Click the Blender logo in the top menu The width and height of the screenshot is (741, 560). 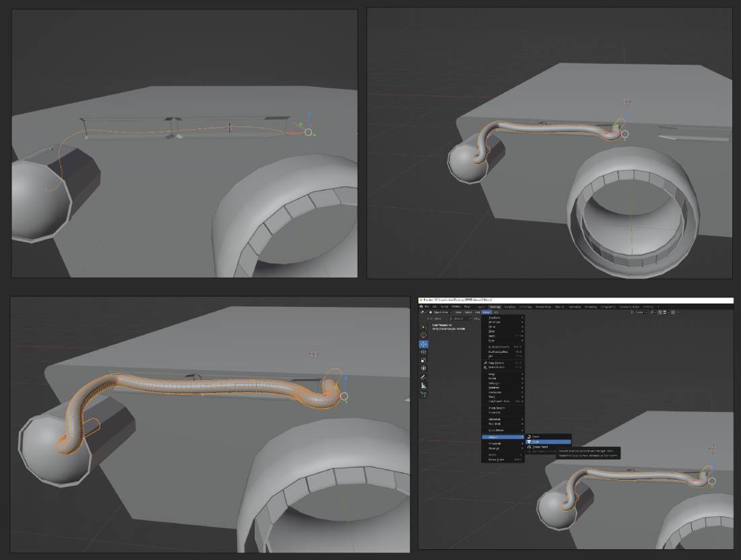pos(422,306)
